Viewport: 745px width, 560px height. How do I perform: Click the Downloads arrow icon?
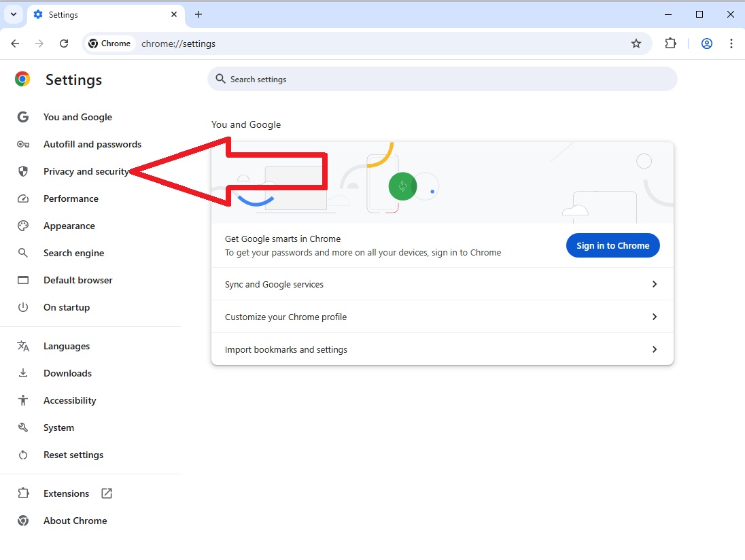coord(23,373)
